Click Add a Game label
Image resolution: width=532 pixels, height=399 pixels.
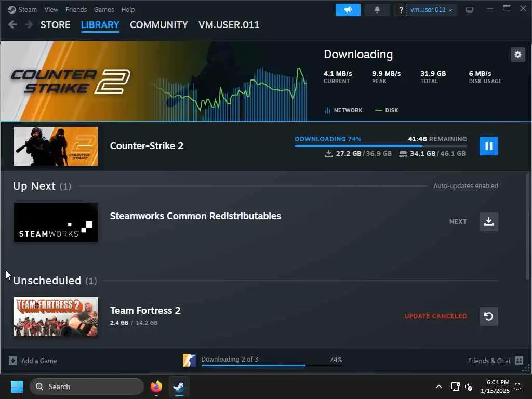tap(39, 361)
